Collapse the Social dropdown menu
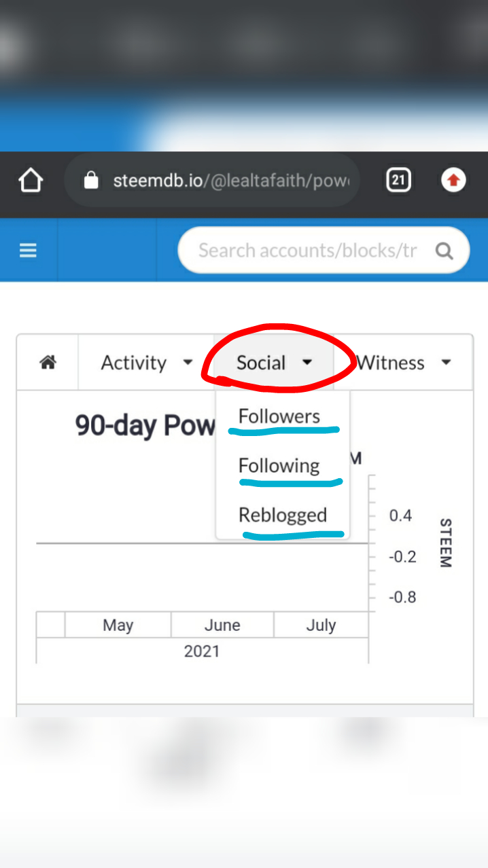488x868 pixels. point(274,363)
